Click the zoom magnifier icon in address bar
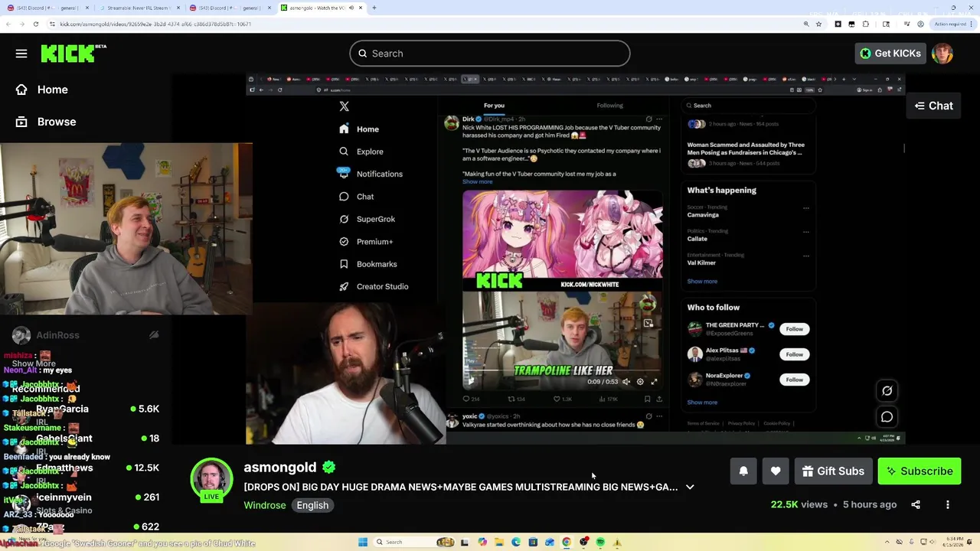980x551 pixels. tap(805, 24)
